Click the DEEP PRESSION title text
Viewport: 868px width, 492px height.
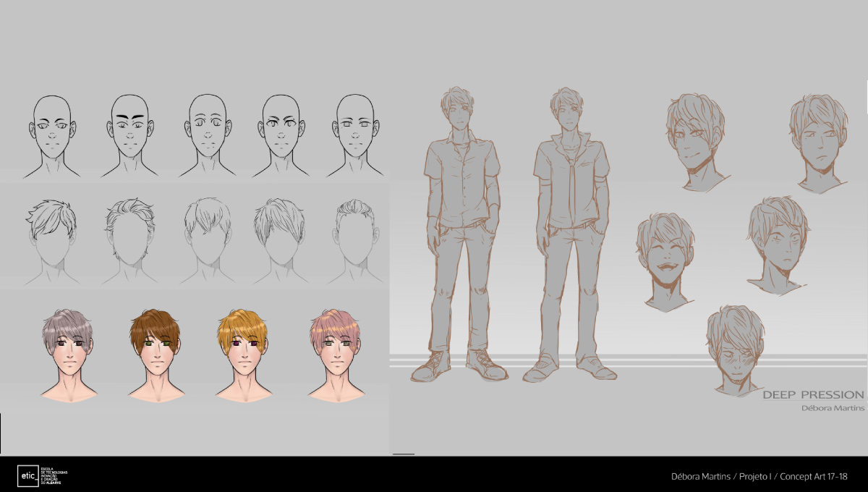coord(813,395)
